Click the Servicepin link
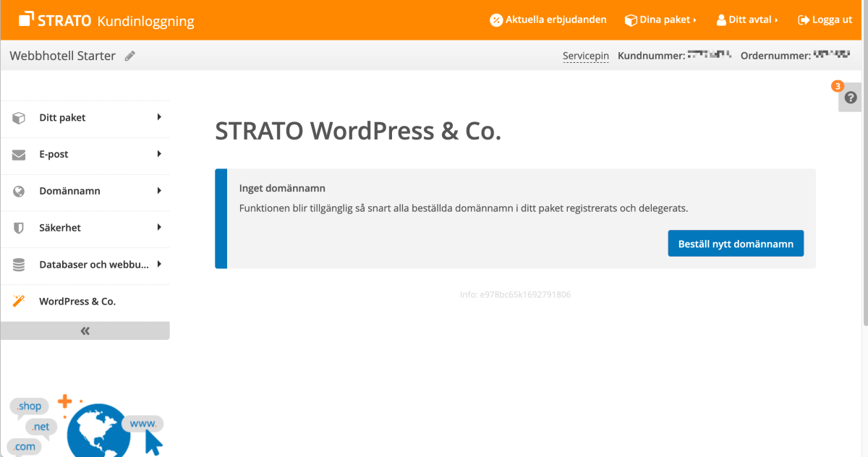Viewport: 868px width, 457px height. tap(586, 56)
